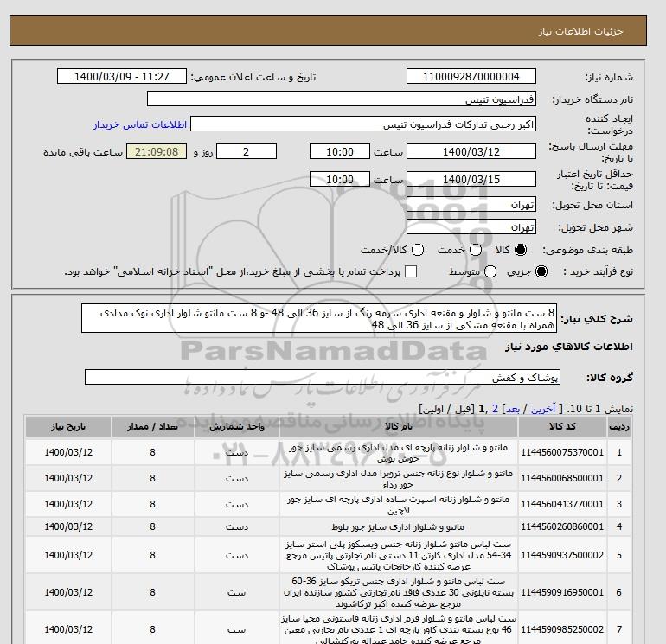Image resolution: width=666 pixels, height=644 pixels.
Task: Click the ردیف column header
Action: coord(618,427)
